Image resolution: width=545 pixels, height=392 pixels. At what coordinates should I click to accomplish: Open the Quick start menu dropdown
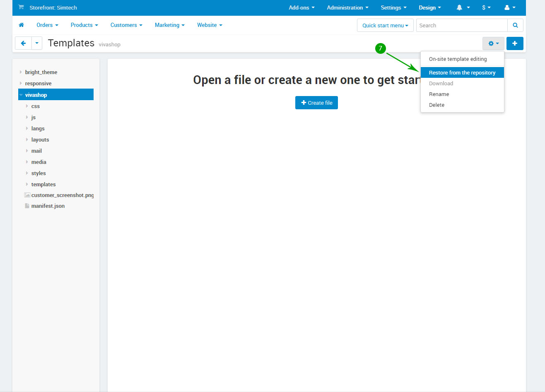pyautogui.click(x=385, y=26)
